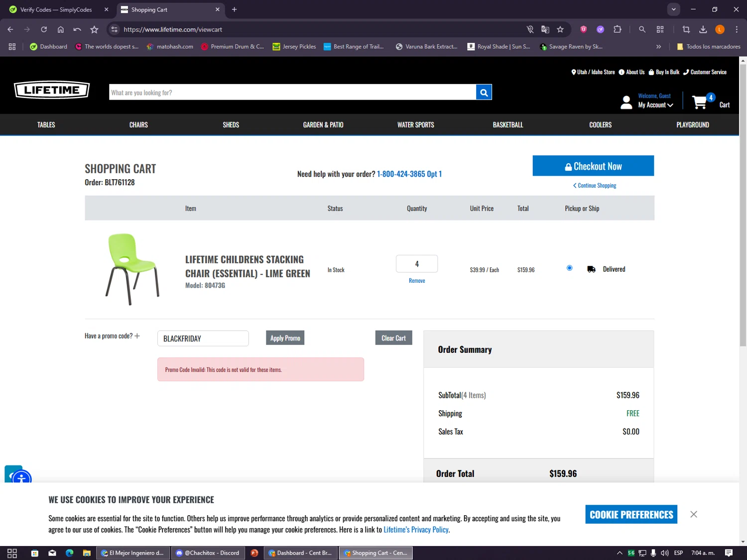Open the Sheds menu

(x=231, y=125)
